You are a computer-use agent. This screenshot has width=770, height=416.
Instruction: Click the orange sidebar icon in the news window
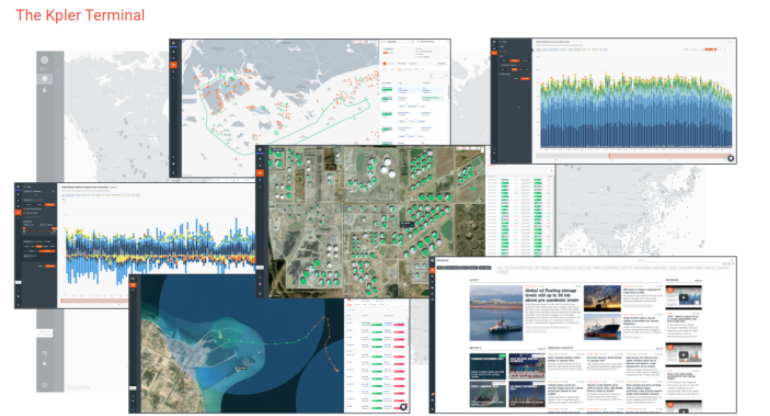[432, 270]
